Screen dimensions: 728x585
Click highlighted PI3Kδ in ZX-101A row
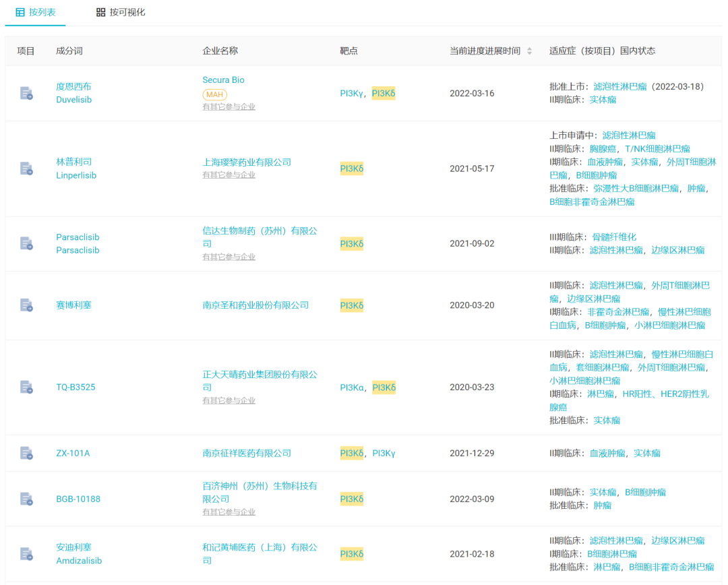[351, 453]
